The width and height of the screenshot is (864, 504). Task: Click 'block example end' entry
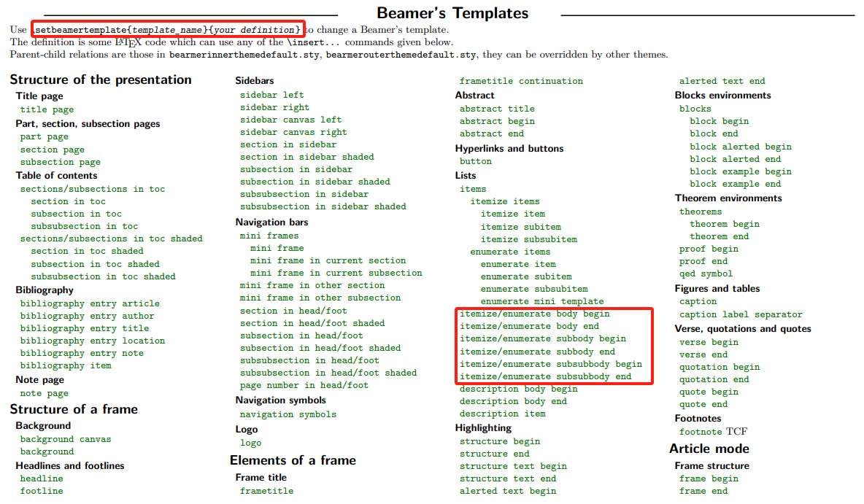(x=735, y=184)
